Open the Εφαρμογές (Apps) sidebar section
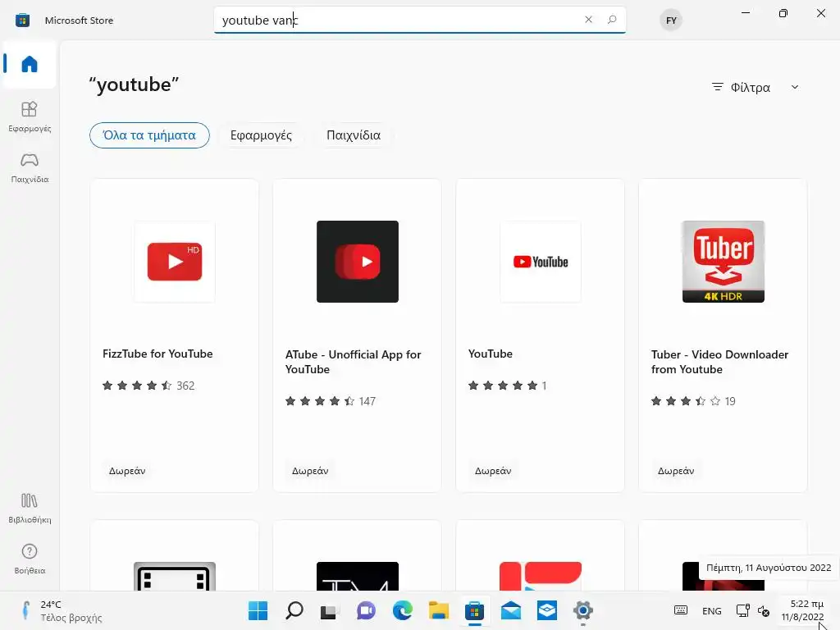Viewport: 840px width, 630px height. click(30, 116)
